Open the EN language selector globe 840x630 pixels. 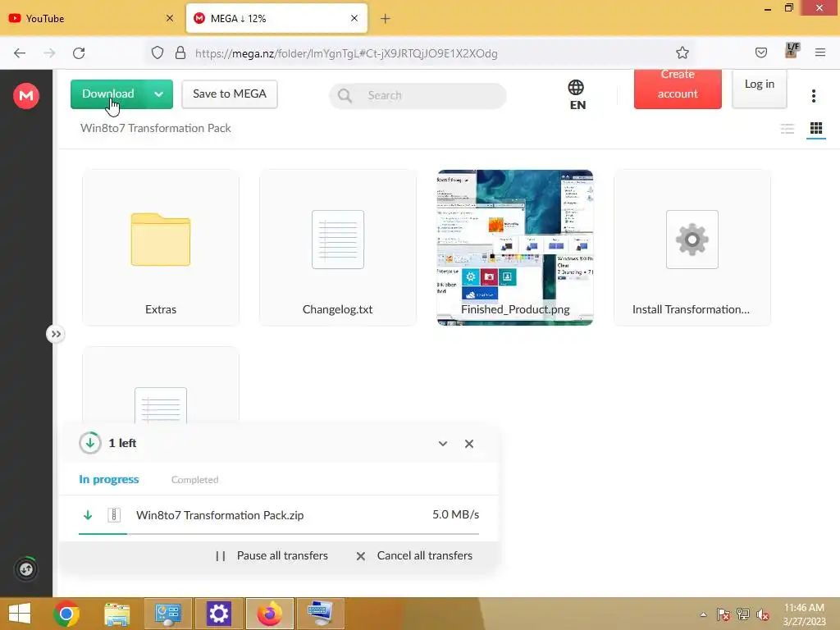(577, 94)
